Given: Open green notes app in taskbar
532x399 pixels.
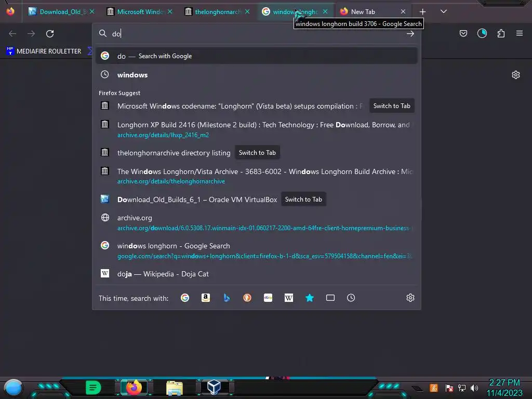Looking at the screenshot, I should pyautogui.click(x=93, y=388).
